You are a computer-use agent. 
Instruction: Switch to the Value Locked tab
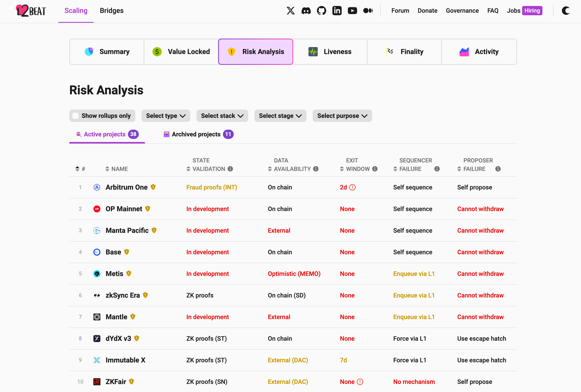coord(181,52)
